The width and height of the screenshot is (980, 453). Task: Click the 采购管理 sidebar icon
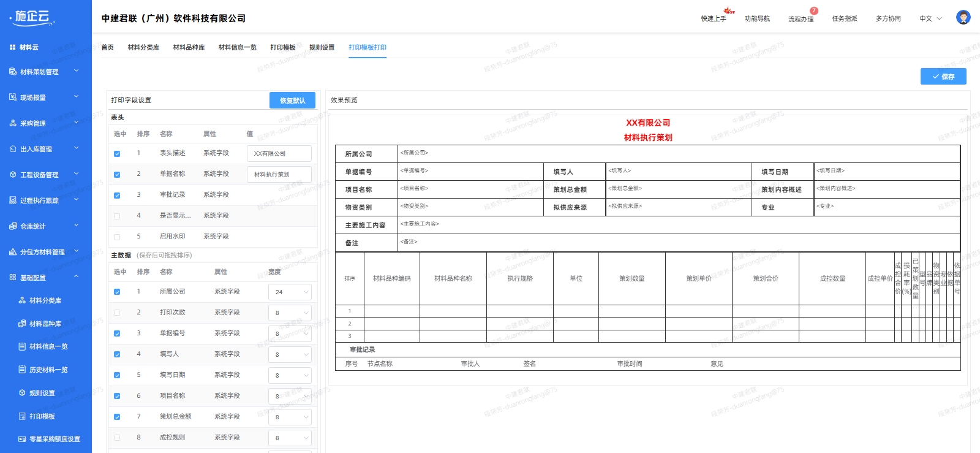click(13, 123)
